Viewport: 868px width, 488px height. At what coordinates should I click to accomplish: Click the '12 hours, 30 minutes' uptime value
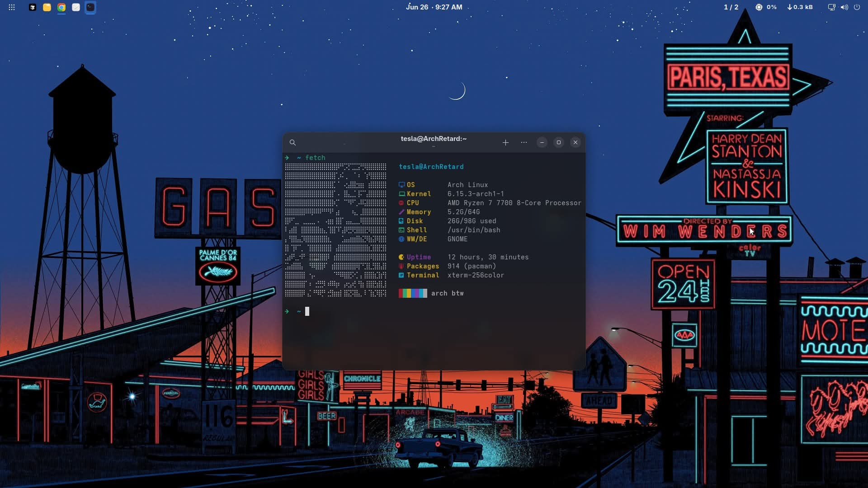point(488,257)
